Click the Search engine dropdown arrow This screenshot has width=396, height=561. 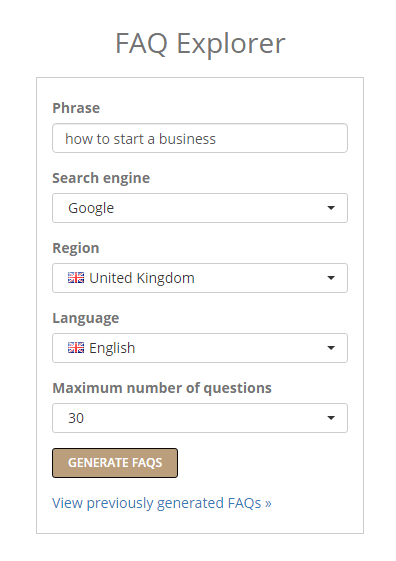pos(331,208)
